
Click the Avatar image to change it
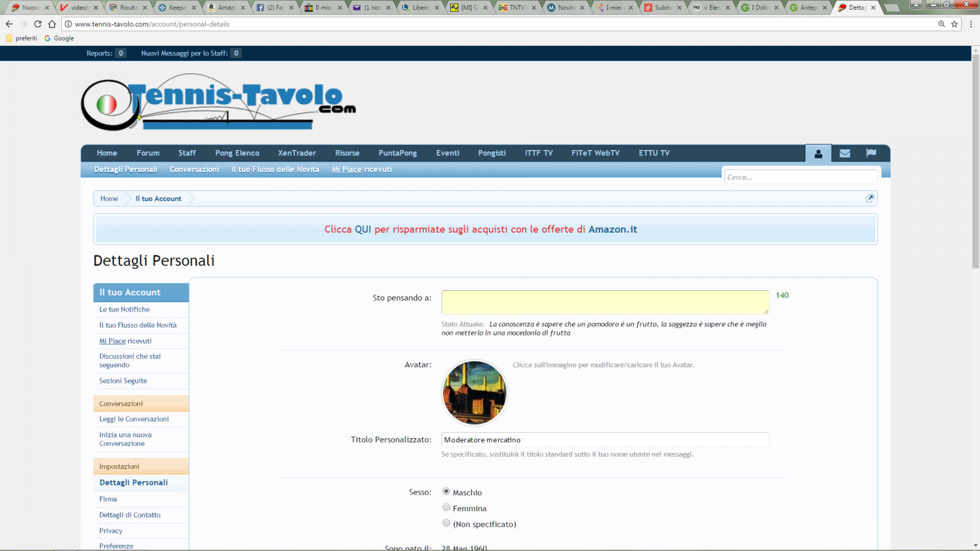[x=475, y=392]
